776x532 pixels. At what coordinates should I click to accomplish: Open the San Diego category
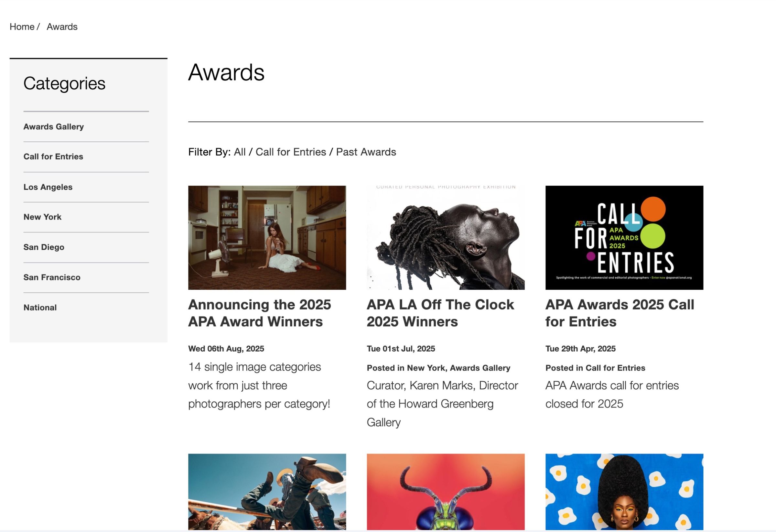click(x=44, y=247)
